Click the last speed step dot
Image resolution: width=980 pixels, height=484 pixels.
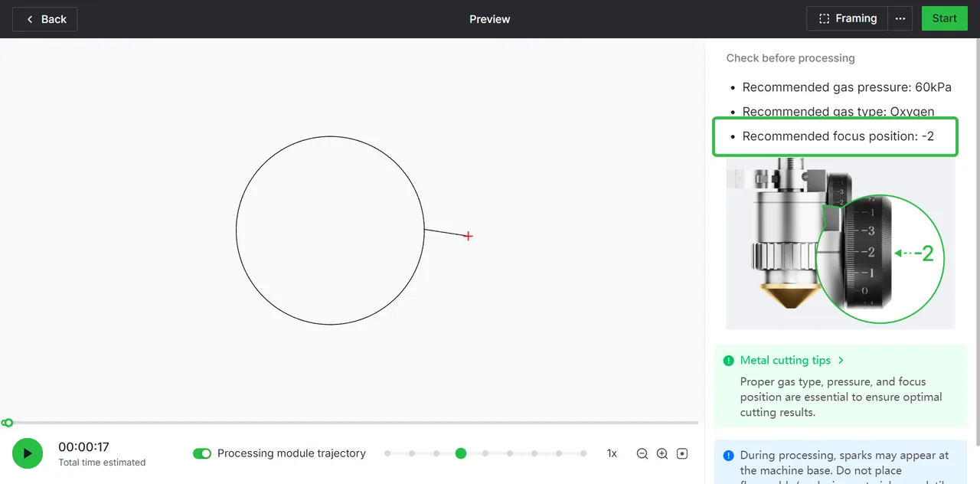click(583, 453)
